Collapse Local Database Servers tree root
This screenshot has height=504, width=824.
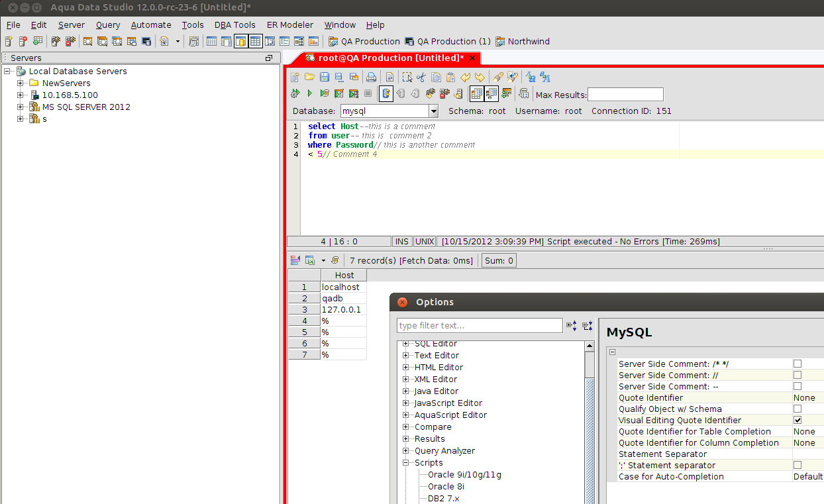(7, 71)
